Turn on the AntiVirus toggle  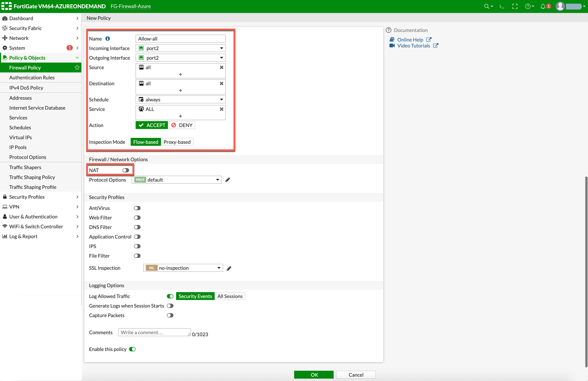click(x=137, y=208)
